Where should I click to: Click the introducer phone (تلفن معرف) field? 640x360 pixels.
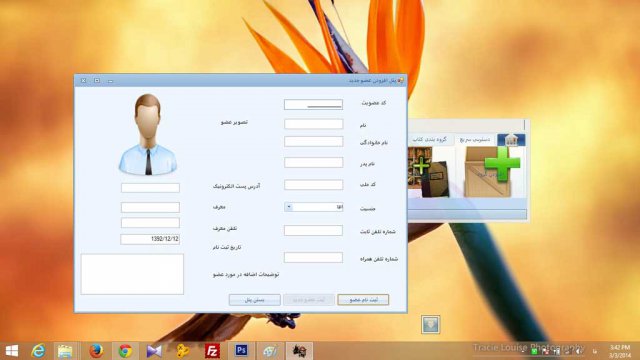150,223
